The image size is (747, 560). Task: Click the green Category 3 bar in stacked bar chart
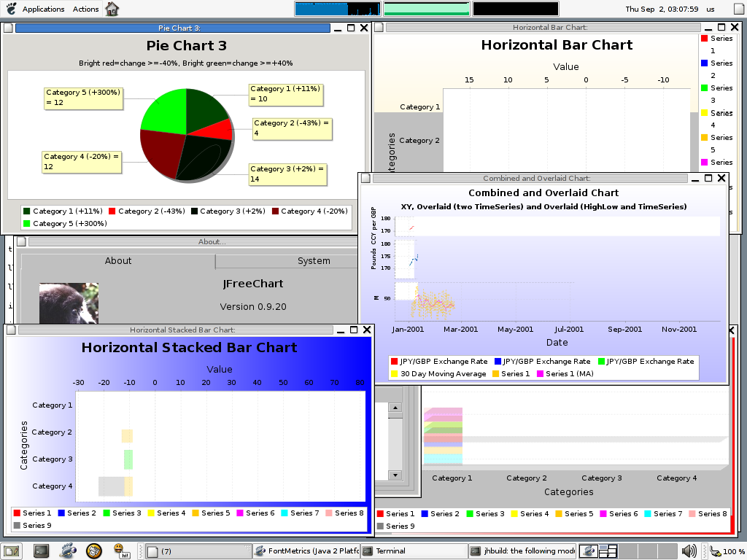[x=128, y=459]
